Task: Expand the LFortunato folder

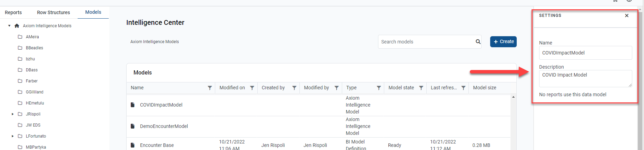Action: tap(13, 136)
